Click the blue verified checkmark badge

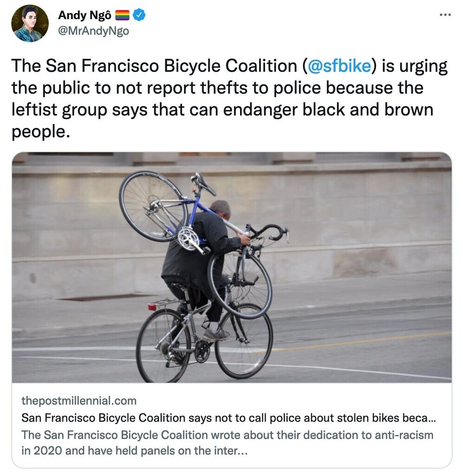point(139,15)
